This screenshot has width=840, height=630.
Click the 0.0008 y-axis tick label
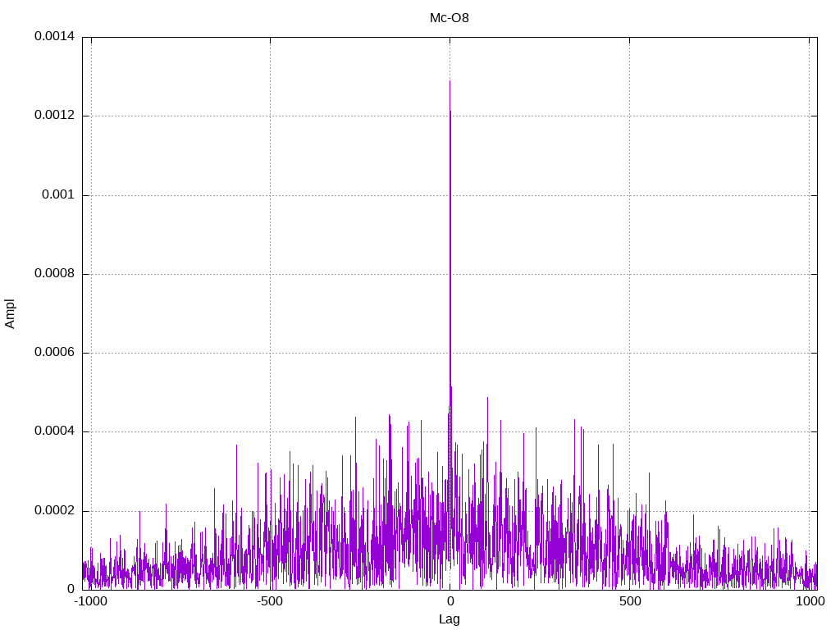pyautogui.click(x=55, y=273)
